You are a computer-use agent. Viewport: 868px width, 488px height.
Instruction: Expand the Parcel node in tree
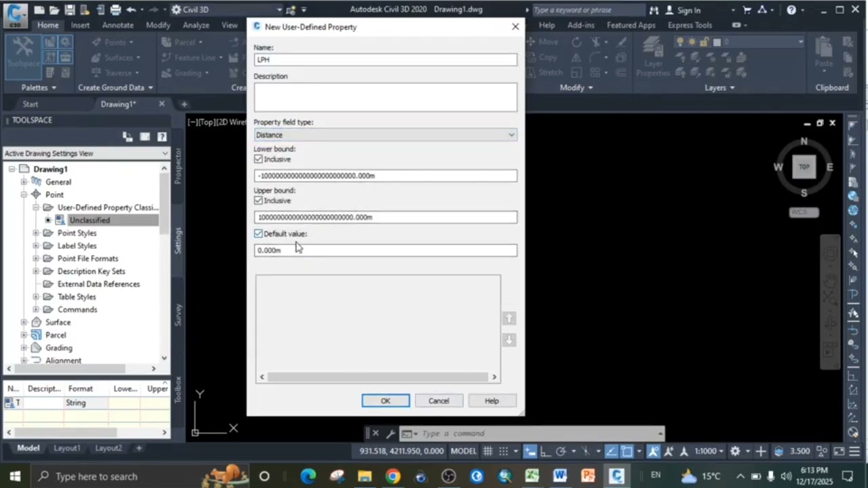[x=24, y=335]
